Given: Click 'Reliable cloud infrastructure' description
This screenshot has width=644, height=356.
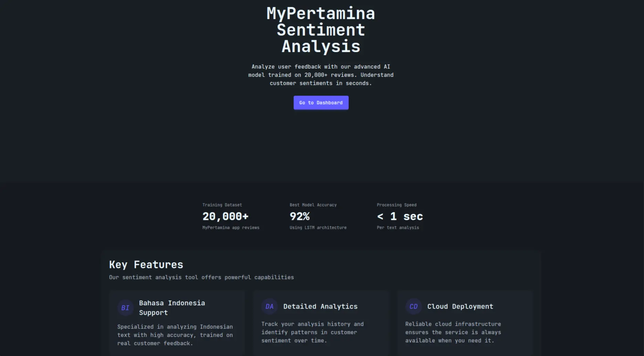Looking at the screenshot, I should click(453, 332).
